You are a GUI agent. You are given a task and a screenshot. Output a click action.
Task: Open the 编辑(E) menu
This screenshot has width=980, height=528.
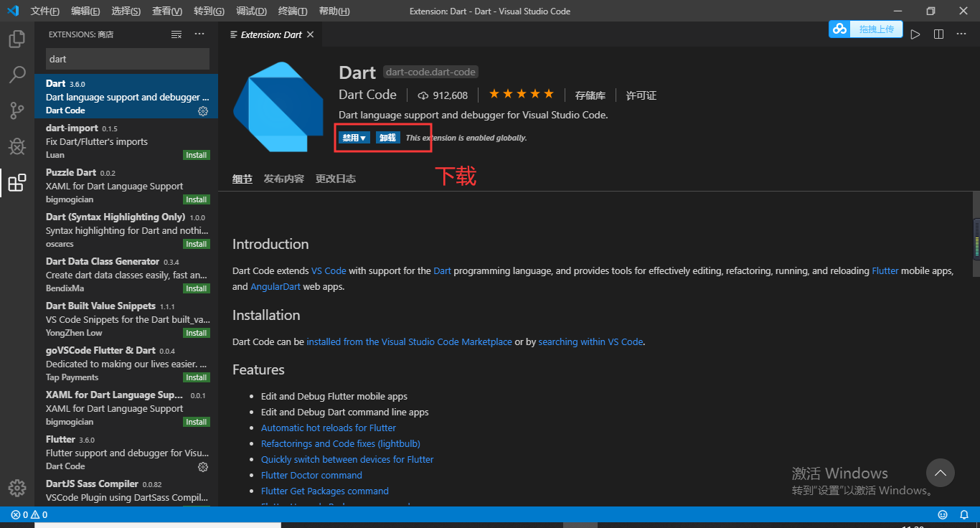[85, 11]
